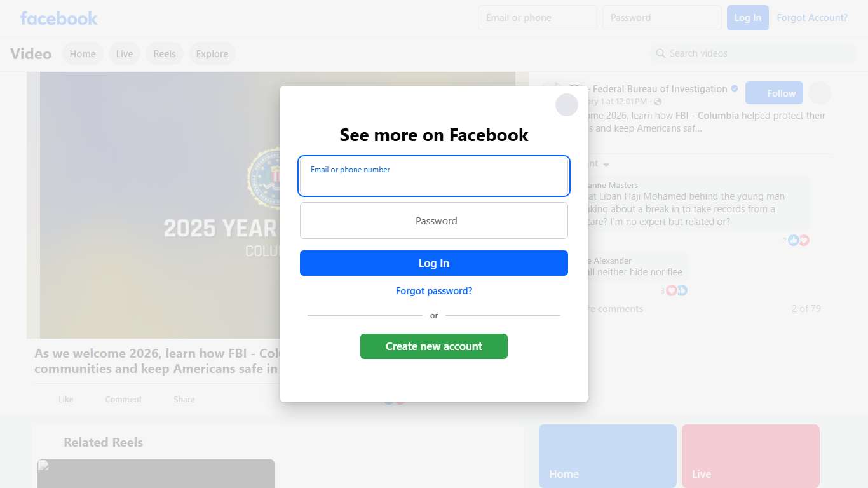Open the Forgot password? link
The width and height of the screenshot is (868, 488).
click(x=434, y=291)
